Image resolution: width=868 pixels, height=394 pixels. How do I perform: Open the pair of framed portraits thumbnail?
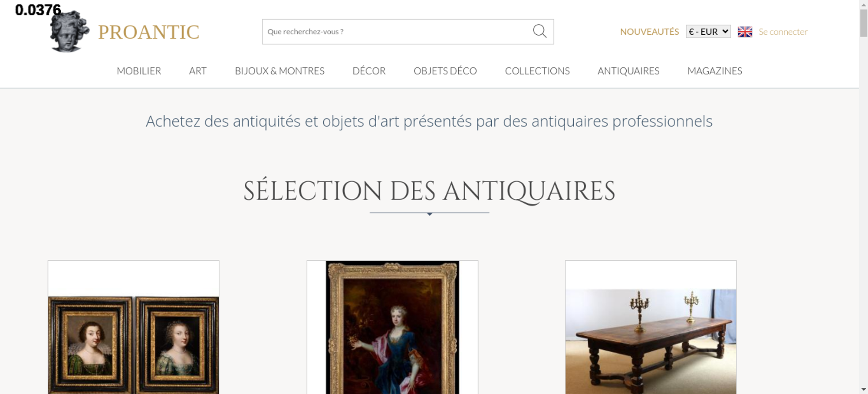[133, 345]
